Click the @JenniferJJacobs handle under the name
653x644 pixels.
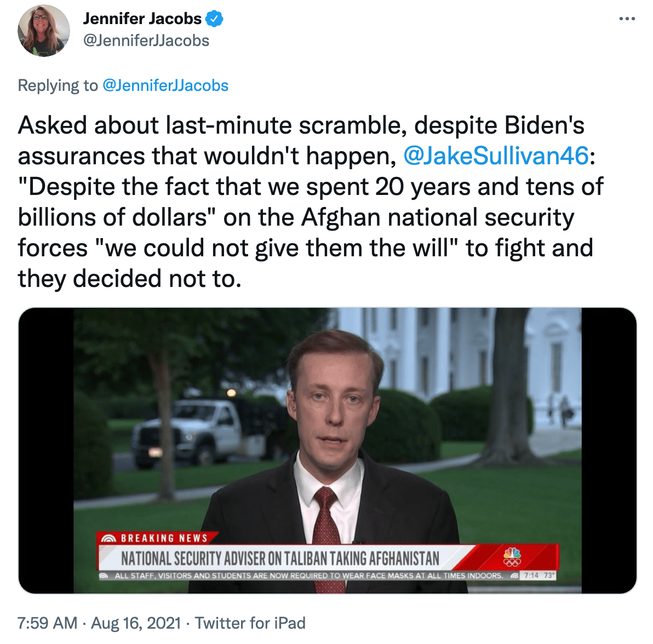[146, 41]
